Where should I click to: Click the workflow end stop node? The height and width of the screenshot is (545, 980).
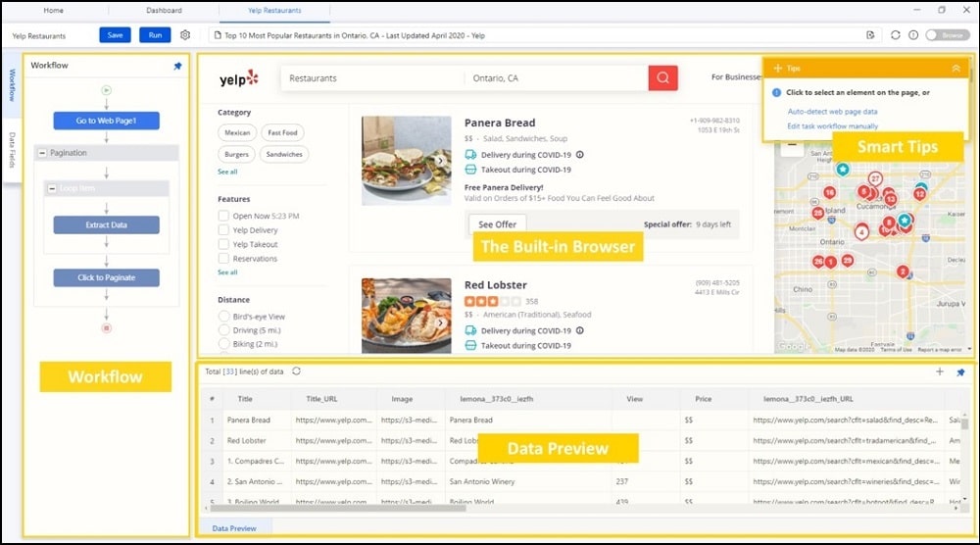[x=106, y=328]
